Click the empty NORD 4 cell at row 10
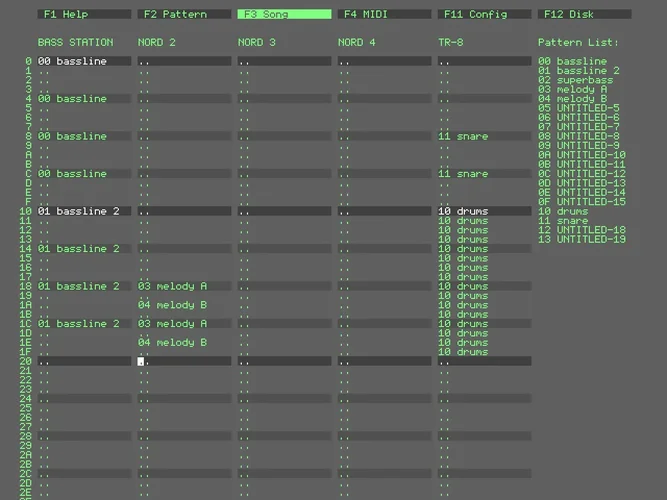The height and width of the screenshot is (500, 667). point(385,211)
